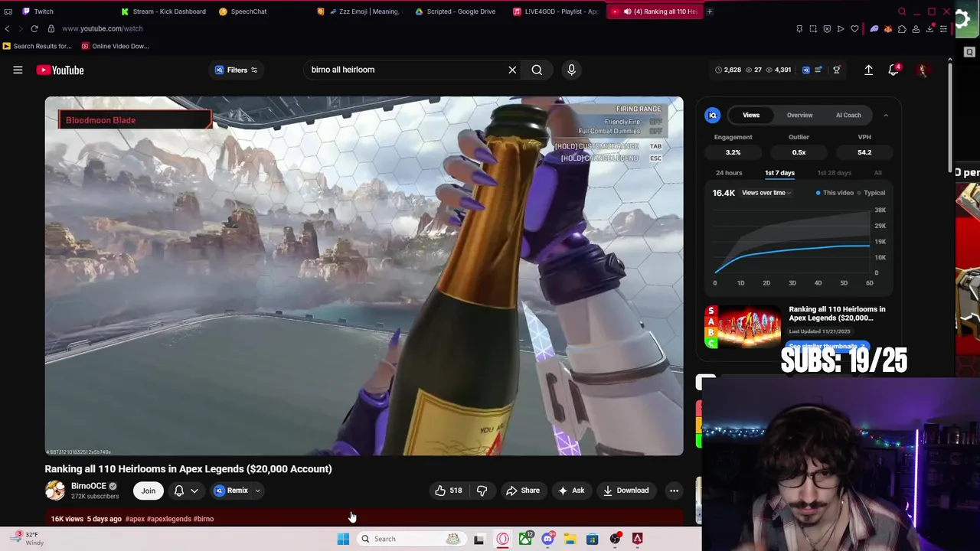This screenshot has width=980, height=551.
Task: Open browser easy setup sliders icon
Action: click(943, 29)
